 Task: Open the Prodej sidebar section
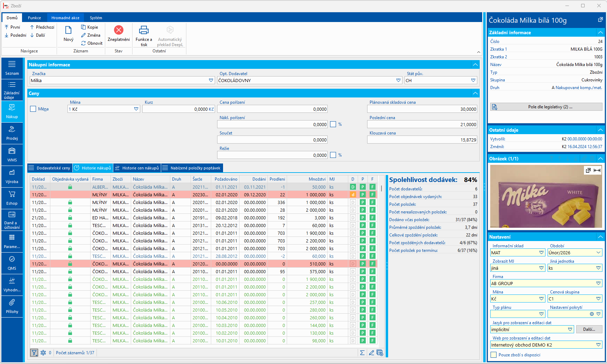click(x=12, y=133)
